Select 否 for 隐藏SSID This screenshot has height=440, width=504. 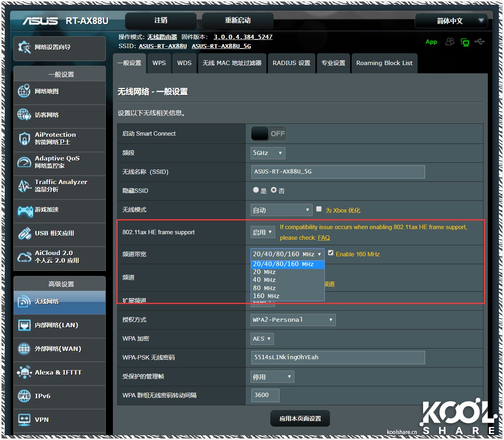pyautogui.click(x=274, y=190)
